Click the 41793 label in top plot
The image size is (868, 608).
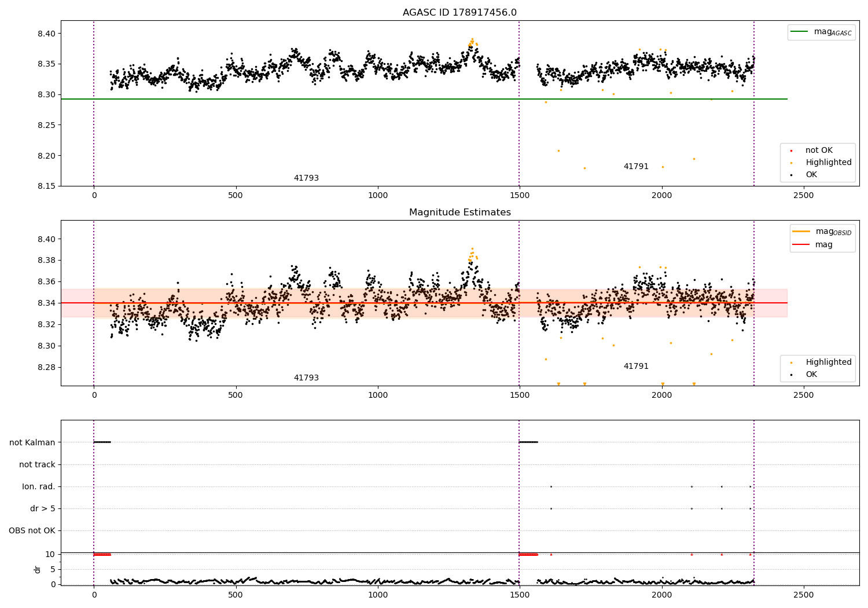(x=306, y=178)
